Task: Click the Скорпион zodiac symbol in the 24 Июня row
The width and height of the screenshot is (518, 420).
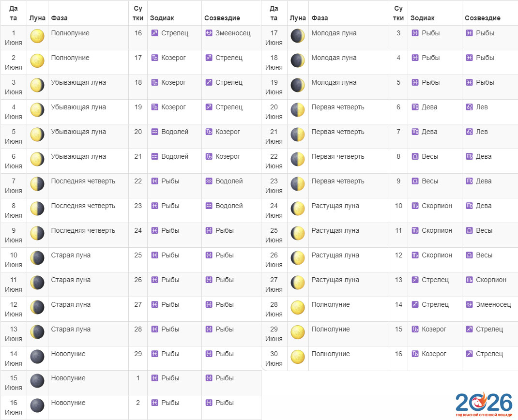Action: (415, 206)
